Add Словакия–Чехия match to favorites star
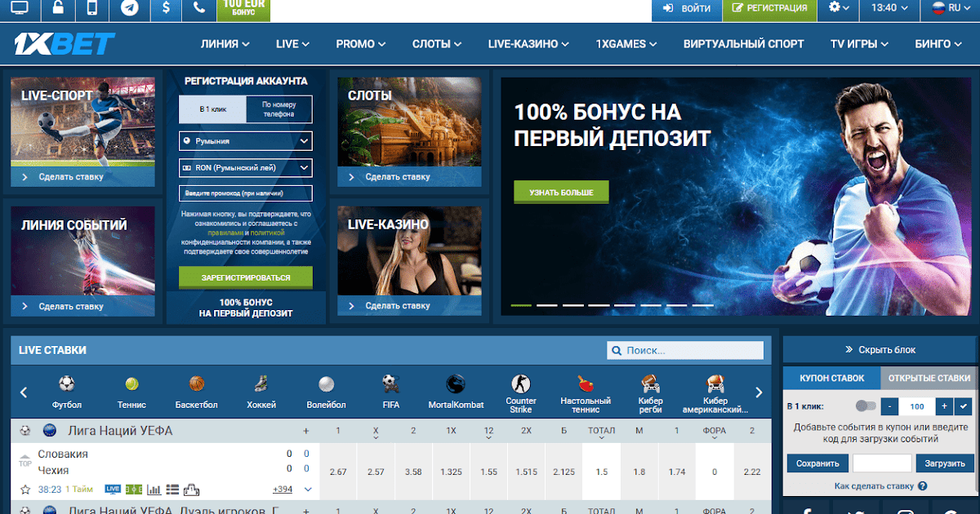Image resolution: width=980 pixels, height=514 pixels. click(x=25, y=490)
